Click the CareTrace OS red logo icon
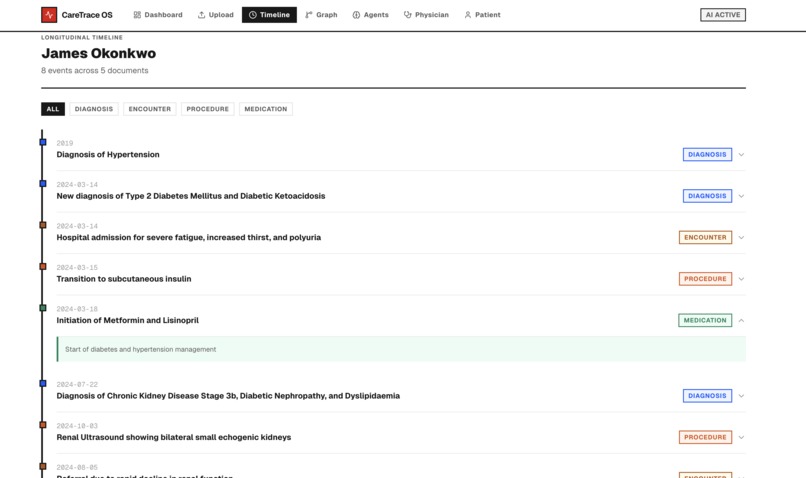806x478 pixels. click(x=49, y=15)
